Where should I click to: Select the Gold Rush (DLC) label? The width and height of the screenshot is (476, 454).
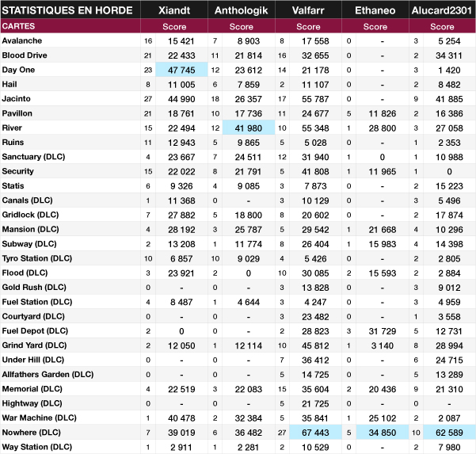(34, 287)
